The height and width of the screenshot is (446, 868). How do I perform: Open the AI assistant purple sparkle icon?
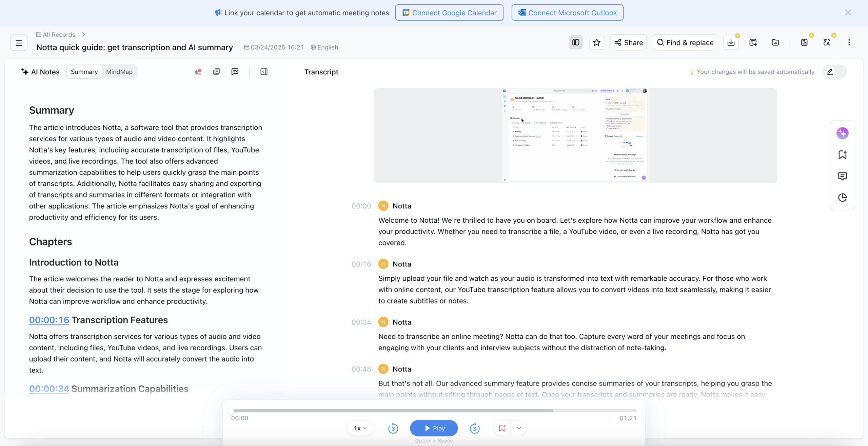842,133
